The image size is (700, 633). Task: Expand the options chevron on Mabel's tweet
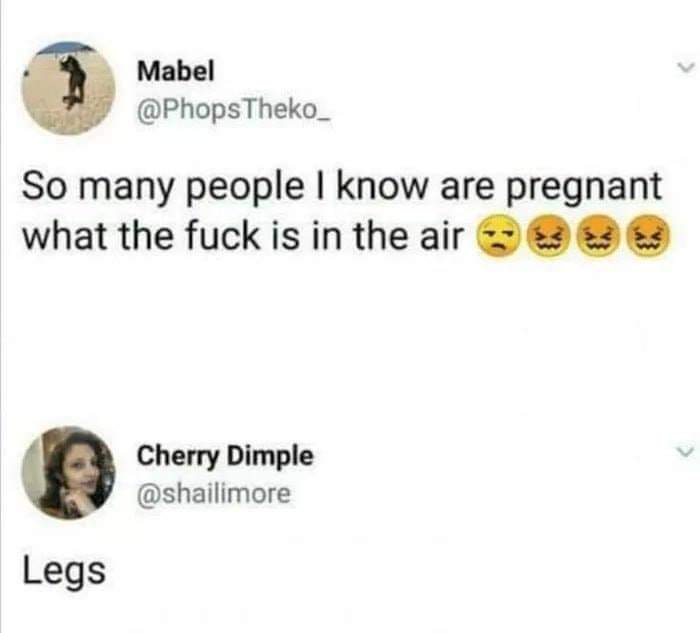(685, 68)
